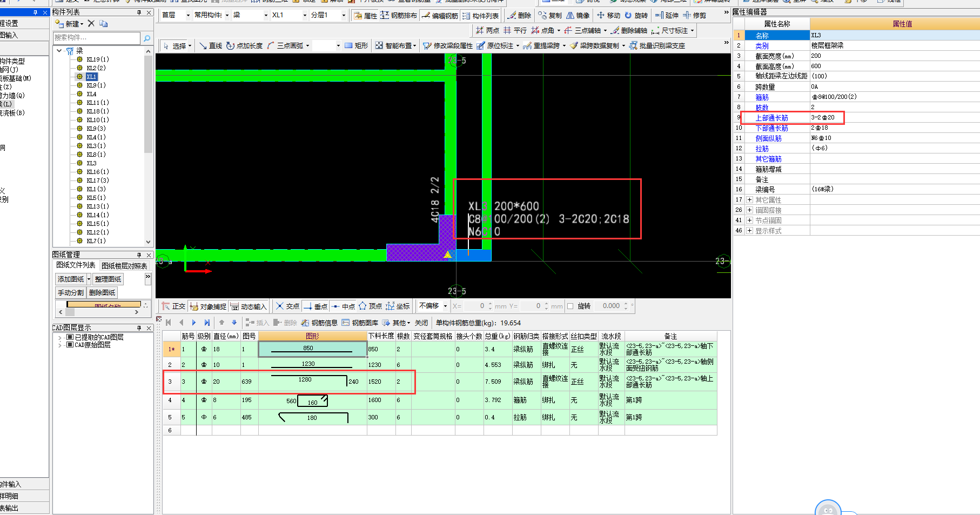Expand the 其它属性 property group
The image size is (980, 515).
(x=749, y=200)
